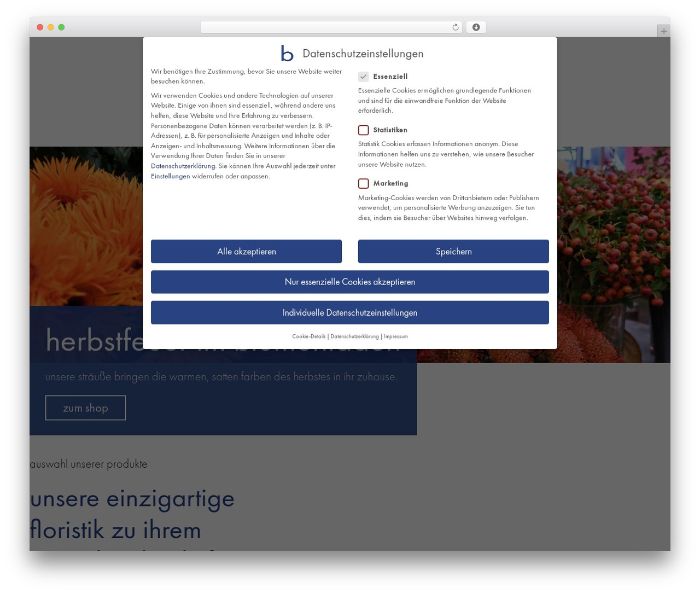Click the 'unsere sträuße bringen' tagline text
The image size is (700, 593).
(221, 377)
